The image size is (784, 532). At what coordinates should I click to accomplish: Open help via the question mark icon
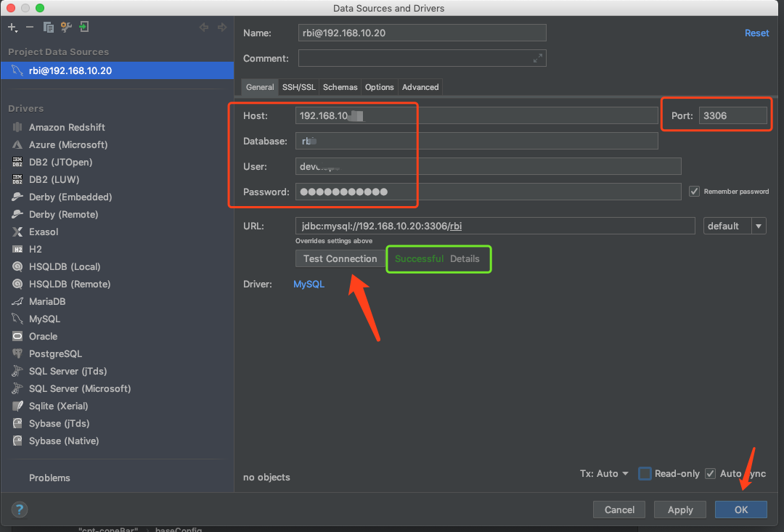click(x=19, y=510)
